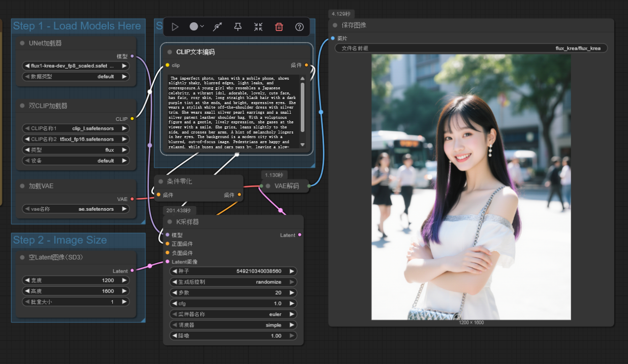This screenshot has height=364, width=628.
Task: Click the prompt text area in CLIP文本编码
Action: coord(233,112)
